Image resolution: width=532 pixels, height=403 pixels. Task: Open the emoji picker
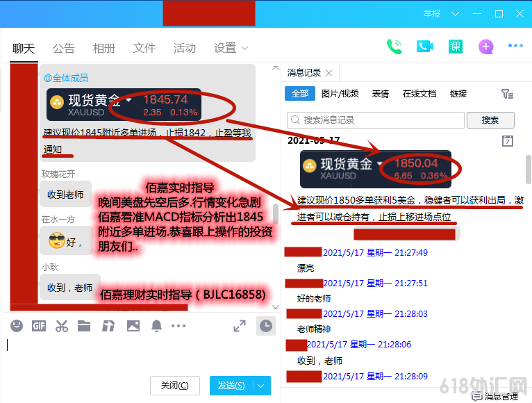tap(17, 325)
